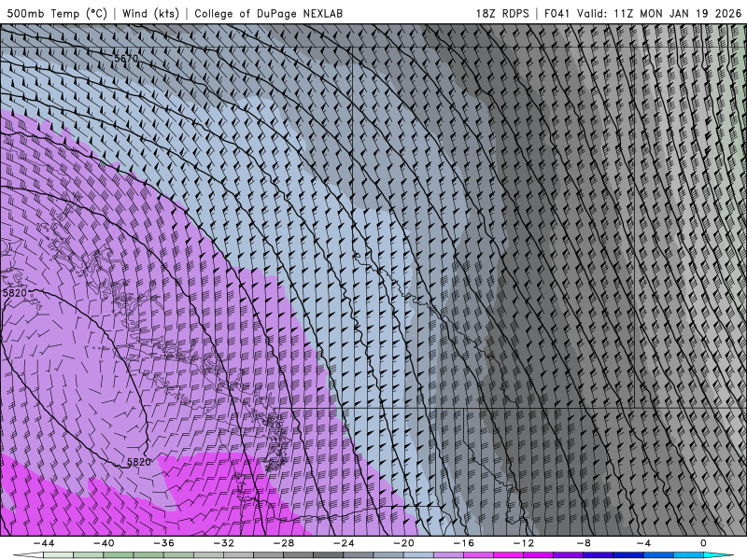747x560 pixels.
Task: Click the -24 colorbar tick label
Action: 344,543
